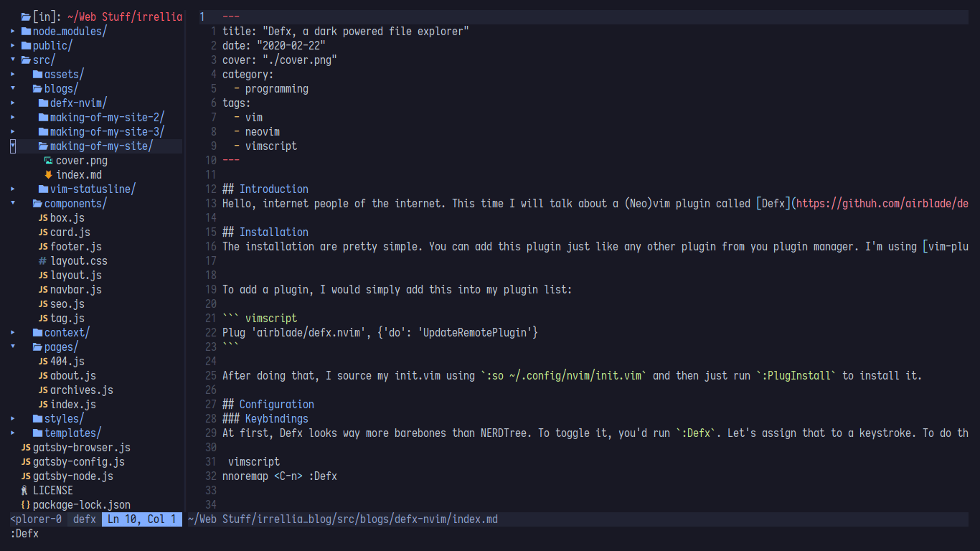Click the markdown icon beside index.md
Viewport: 980px width, 551px height.
[x=48, y=175]
